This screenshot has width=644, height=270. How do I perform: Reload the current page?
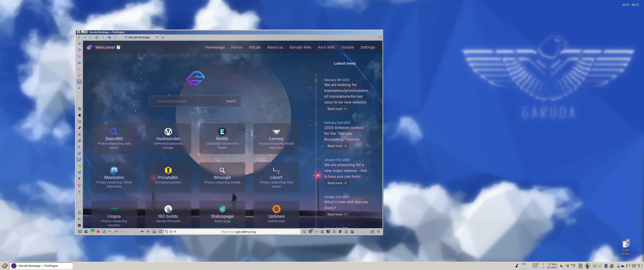click(160, 232)
